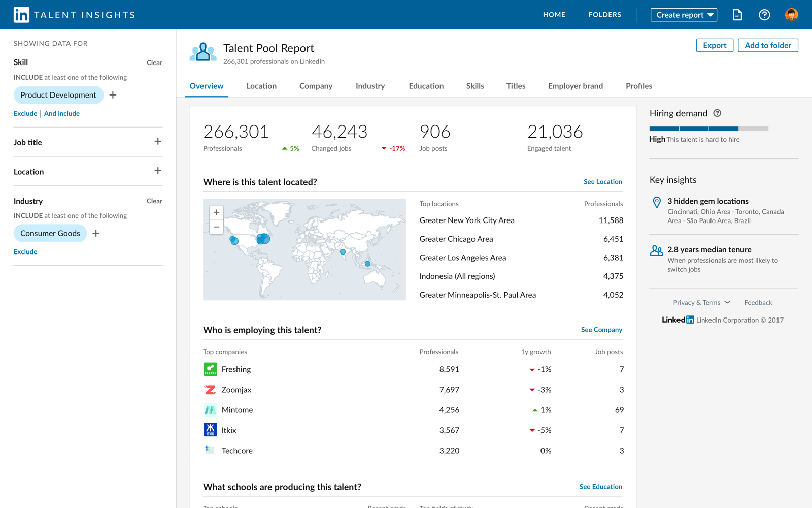Click the Hiring demand progress bar
Viewport: 812px width, 508px height.
point(708,129)
